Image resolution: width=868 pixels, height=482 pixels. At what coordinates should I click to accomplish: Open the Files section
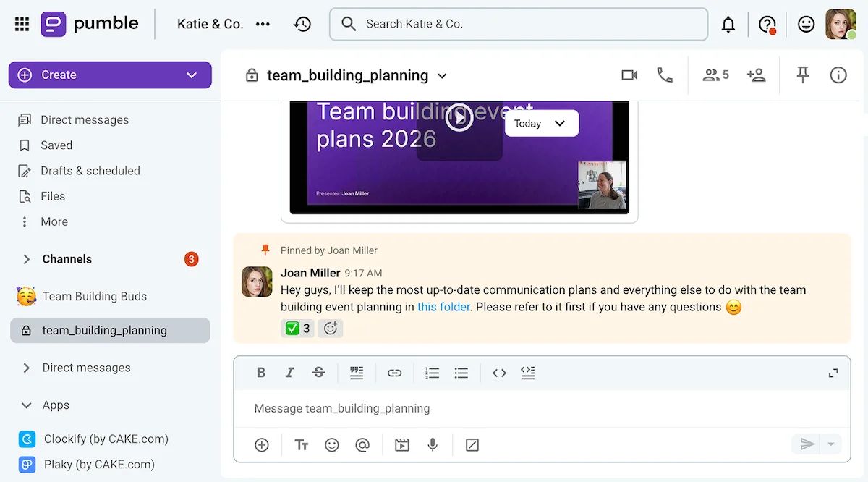click(41, 196)
